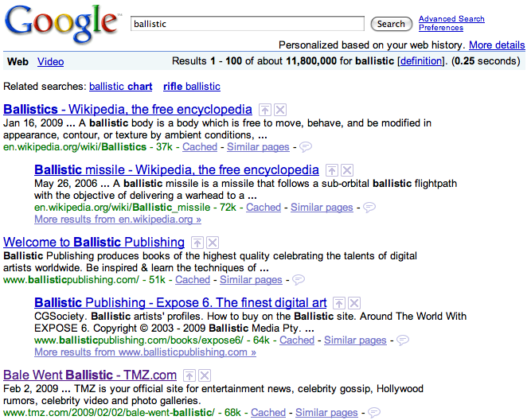Open Similar pages for Ballistics Wikipedia result

coord(258,147)
